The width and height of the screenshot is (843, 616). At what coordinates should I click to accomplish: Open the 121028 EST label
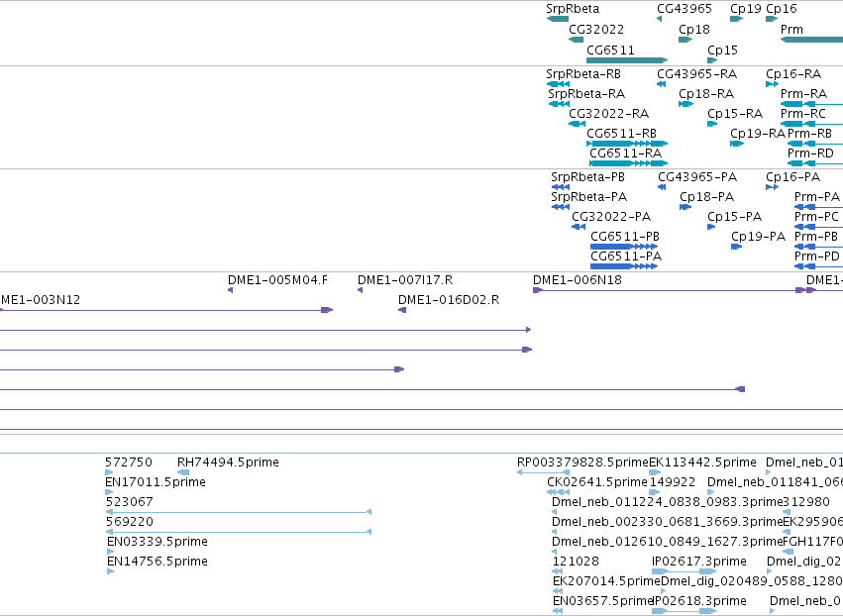[x=576, y=562]
